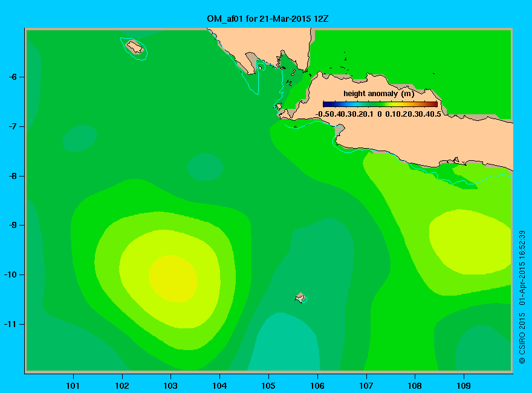Click longitude label 105
The image size is (532, 393).
click(x=268, y=386)
